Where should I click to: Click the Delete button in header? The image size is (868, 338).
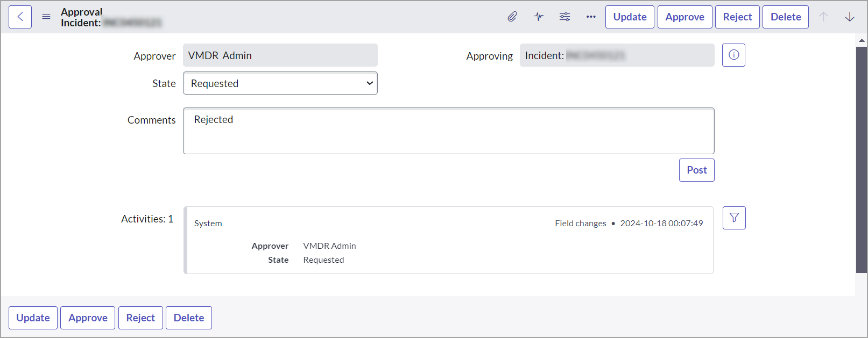tap(785, 17)
